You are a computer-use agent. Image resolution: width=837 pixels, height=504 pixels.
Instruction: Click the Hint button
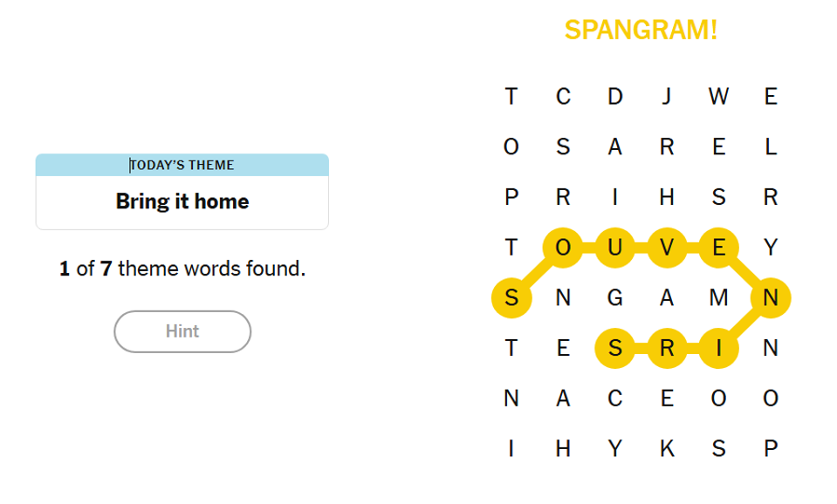click(x=182, y=331)
